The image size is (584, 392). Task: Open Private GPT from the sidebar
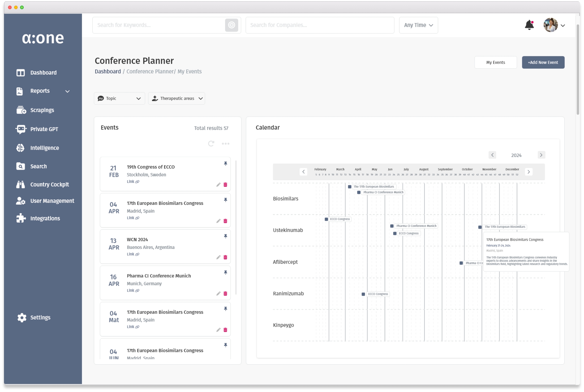tap(44, 129)
